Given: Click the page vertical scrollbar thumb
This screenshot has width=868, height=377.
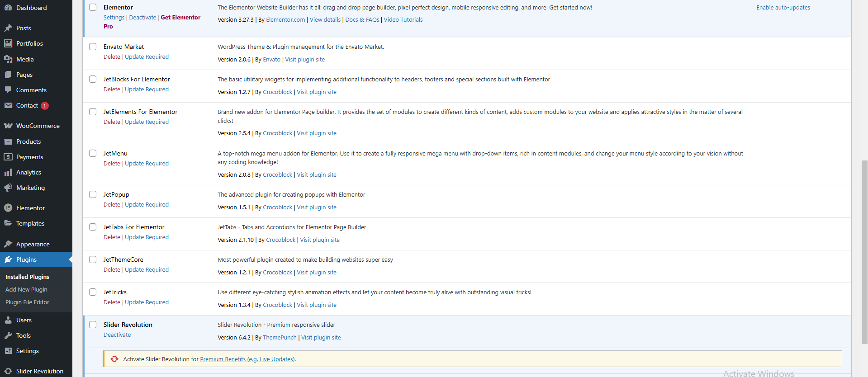Looking at the screenshot, I should 864,252.
